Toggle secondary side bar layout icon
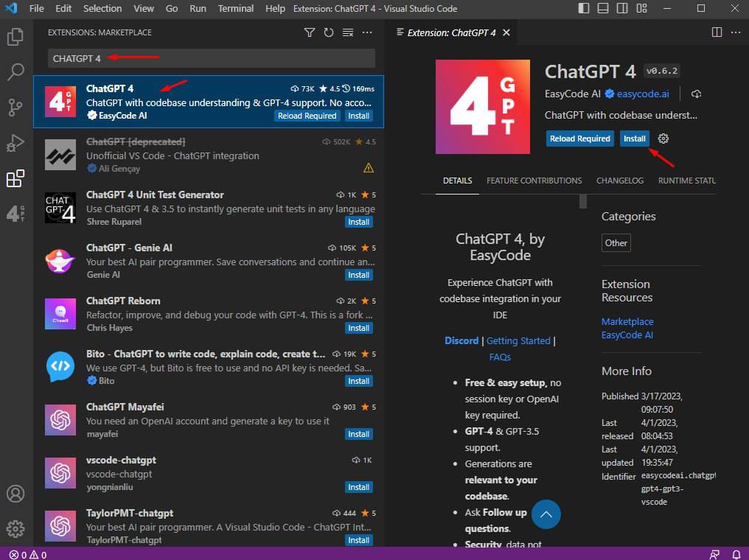Viewport: 749px width, 560px height. coord(622,8)
